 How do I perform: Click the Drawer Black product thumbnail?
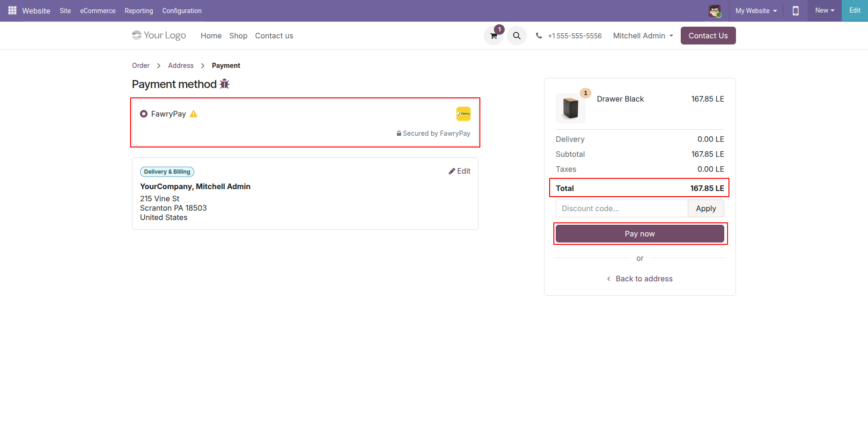(x=571, y=108)
